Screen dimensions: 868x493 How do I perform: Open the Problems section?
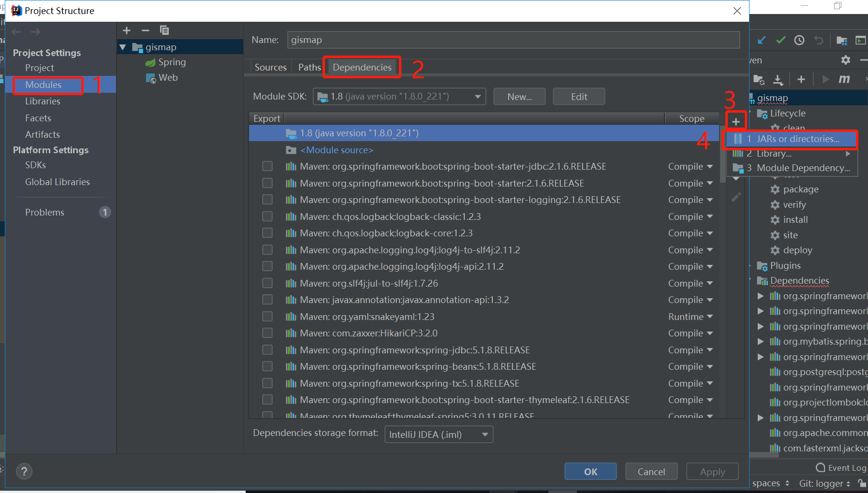pos(44,213)
